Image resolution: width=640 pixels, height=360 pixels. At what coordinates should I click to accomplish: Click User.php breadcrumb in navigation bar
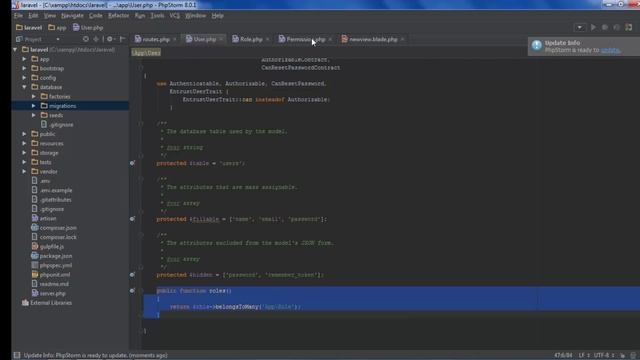pyautogui.click(x=88, y=28)
